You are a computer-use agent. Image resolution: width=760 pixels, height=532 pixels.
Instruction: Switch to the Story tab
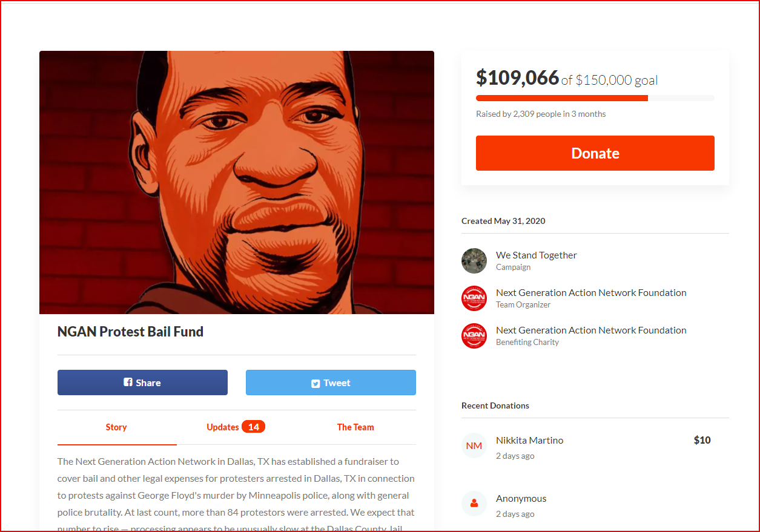click(x=116, y=427)
